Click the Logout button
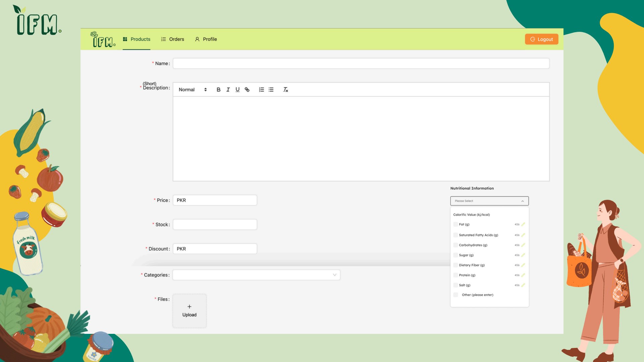Image resolution: width=644 pixels, height=362 pixels. [x=541, y=39]
